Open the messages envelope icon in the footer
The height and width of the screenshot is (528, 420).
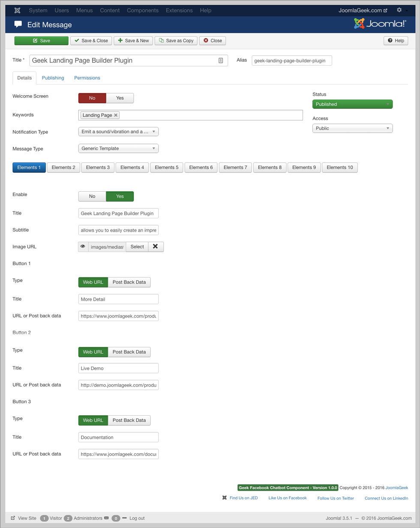click(106, 518)
